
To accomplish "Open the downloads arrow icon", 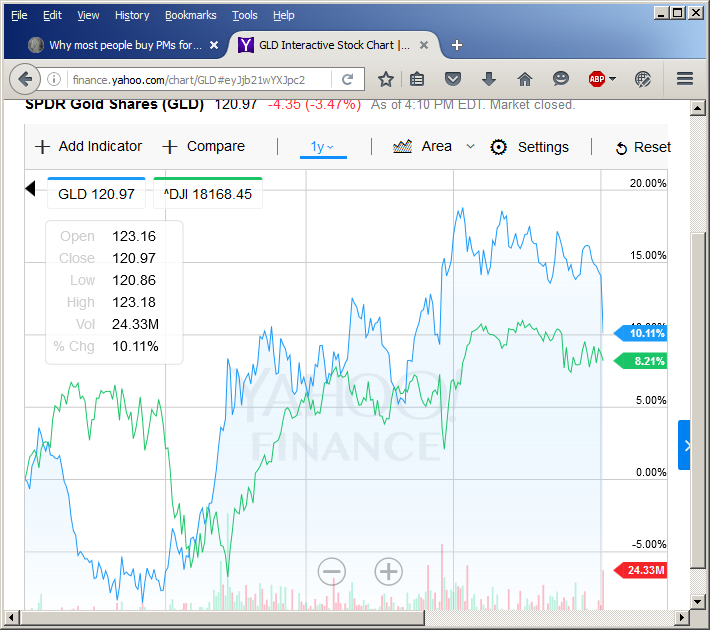I will (x=489, y=79).
